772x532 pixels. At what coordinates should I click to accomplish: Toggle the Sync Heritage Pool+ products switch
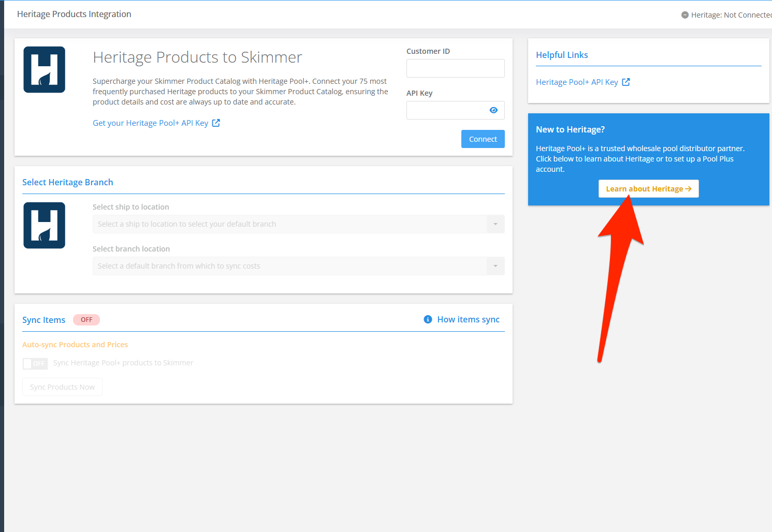coord(35,363)
